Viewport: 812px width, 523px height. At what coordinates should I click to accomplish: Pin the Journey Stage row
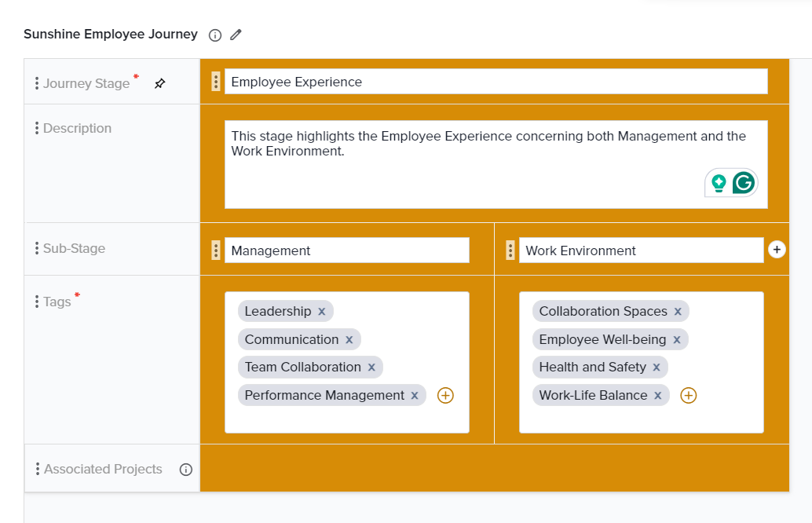click(x=160, y=83)
